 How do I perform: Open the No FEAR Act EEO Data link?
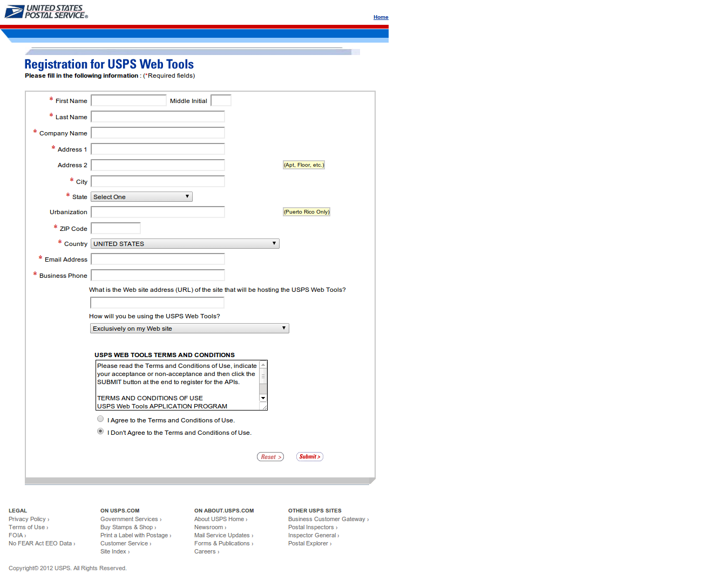click(42, 544)
